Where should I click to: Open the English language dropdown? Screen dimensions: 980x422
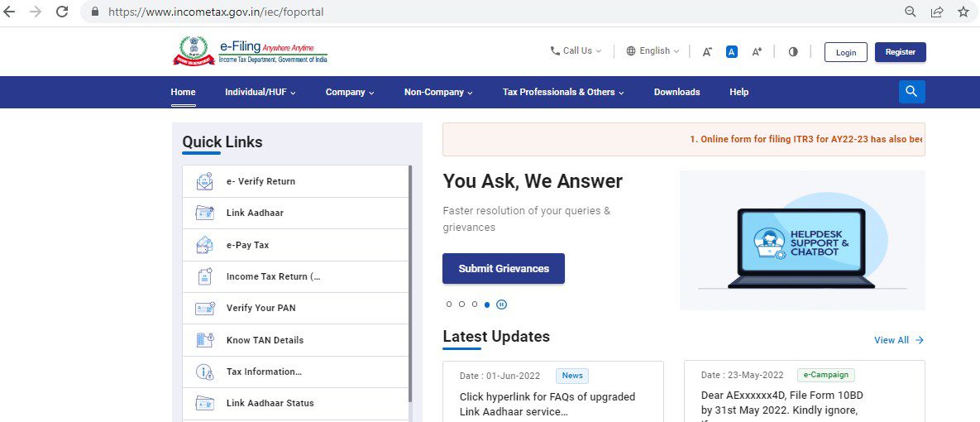(653, 50)
